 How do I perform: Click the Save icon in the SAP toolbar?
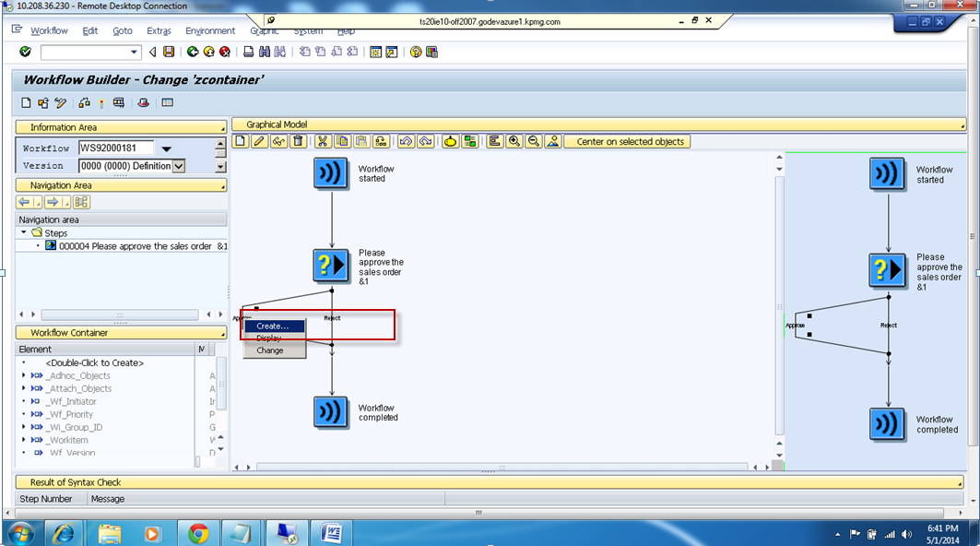[x=167, y=52]
